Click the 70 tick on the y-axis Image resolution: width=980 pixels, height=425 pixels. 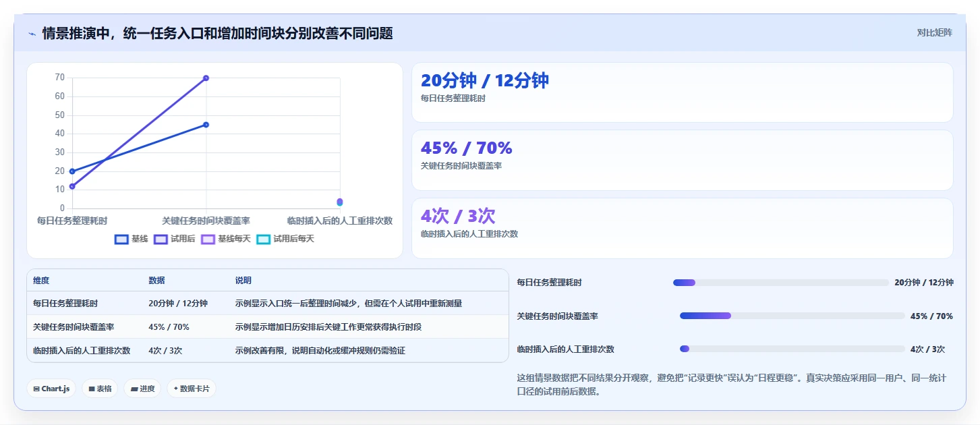tap(60, 78)
